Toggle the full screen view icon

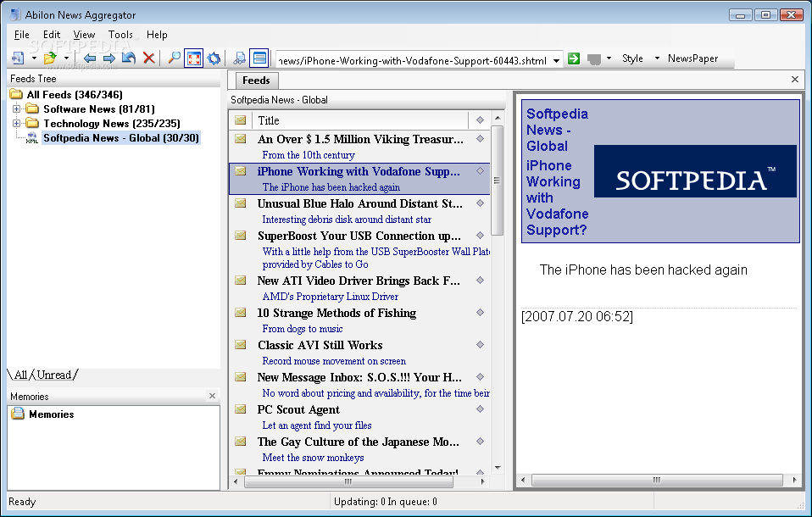tap(194, 58)
